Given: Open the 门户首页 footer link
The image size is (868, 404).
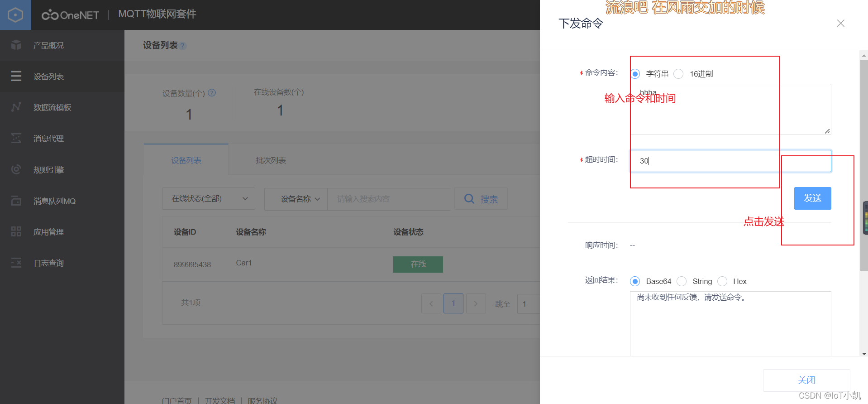Looking at the screenshot, I should click(177, 400).
